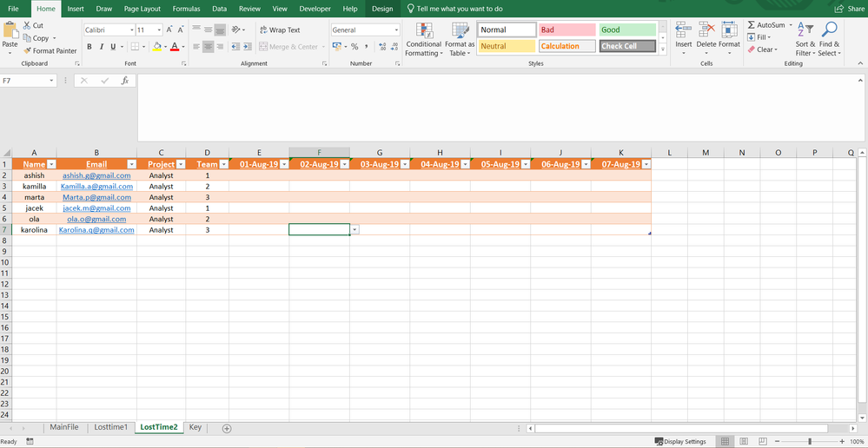This screenshot has height=448, width=868.
Task: Toggle Bold formatting
Action: pyautogui.click(x=89, y=47)
